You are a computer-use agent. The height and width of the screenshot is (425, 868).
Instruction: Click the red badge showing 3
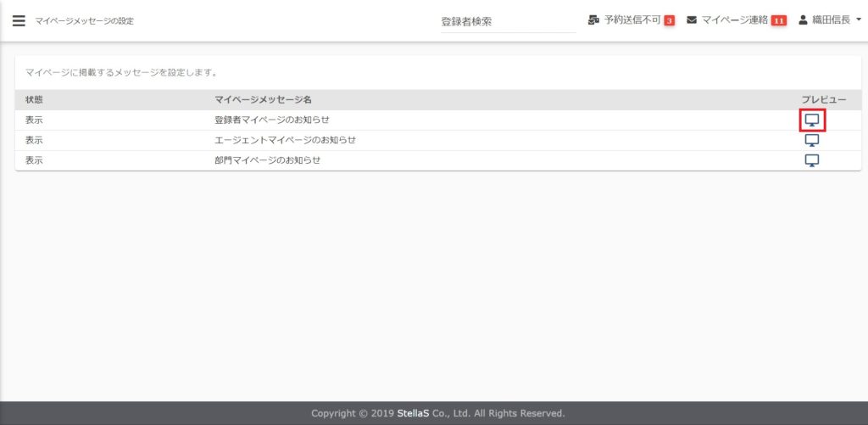coord(669,20)
